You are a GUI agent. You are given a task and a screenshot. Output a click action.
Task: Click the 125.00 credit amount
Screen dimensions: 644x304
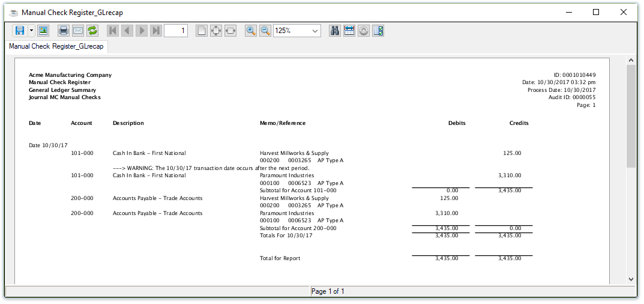tap(513, 153)
